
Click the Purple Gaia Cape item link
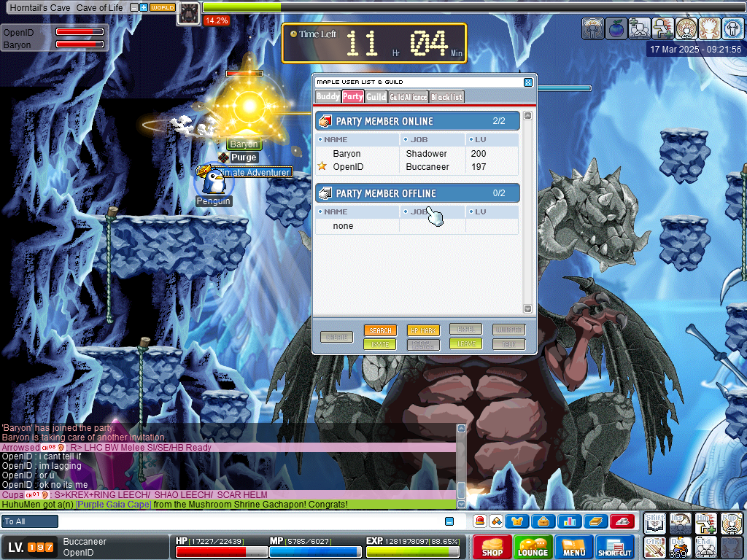[113, 505]
